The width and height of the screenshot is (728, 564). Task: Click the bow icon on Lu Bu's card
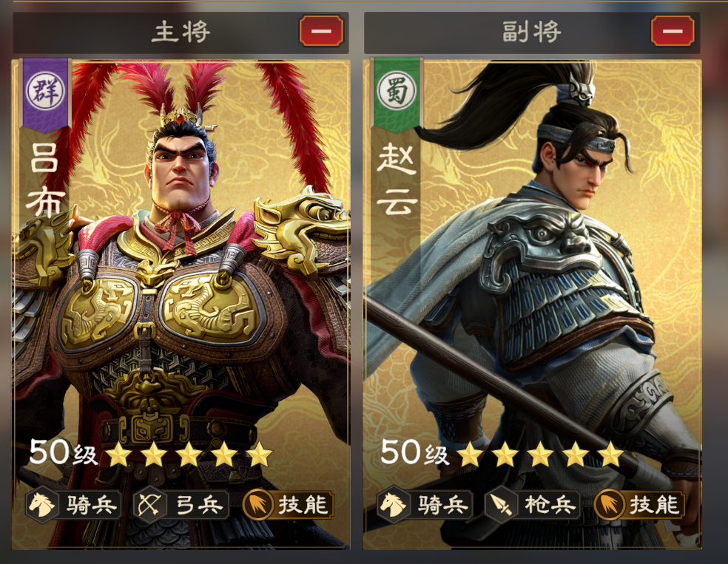click(x=149, y=505)
